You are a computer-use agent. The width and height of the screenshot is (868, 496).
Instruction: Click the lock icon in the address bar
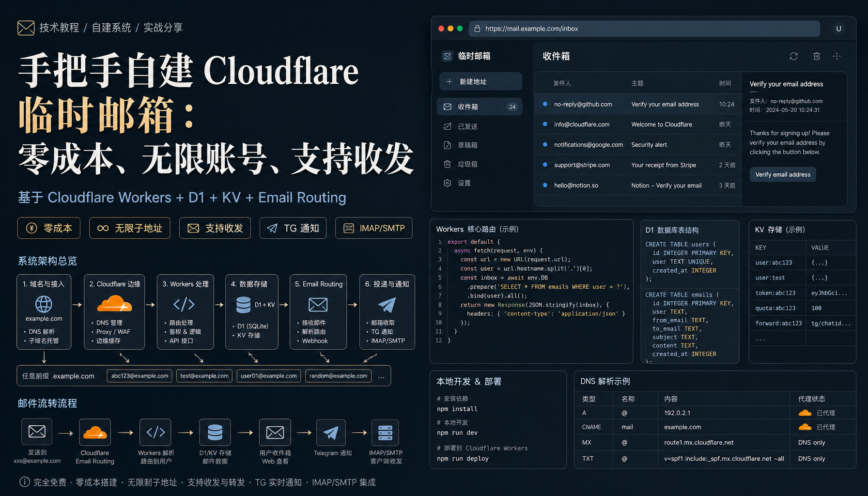pos(477,29)
